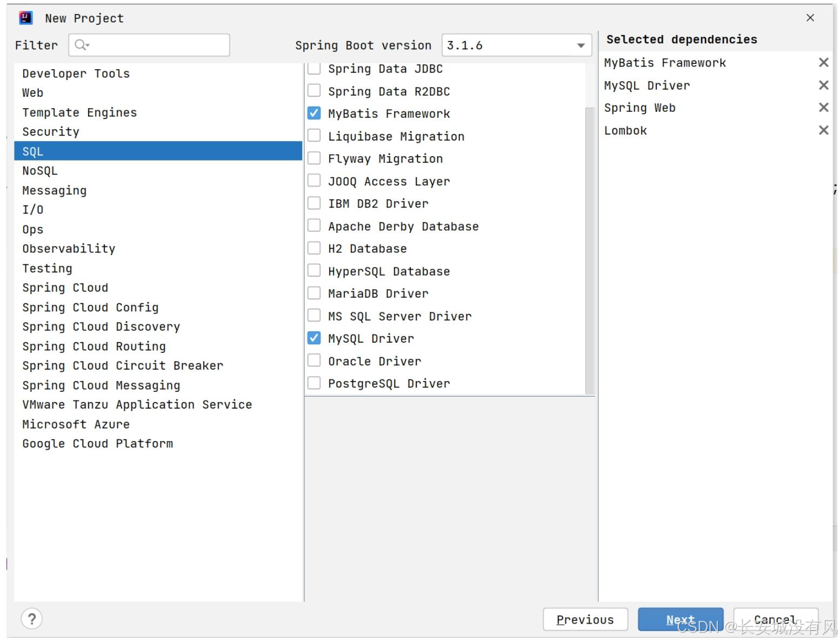The width and height of the screenshot is (840, 642).
Task: Remove Spring Web from selected dependencies
Action: point(823,108)
